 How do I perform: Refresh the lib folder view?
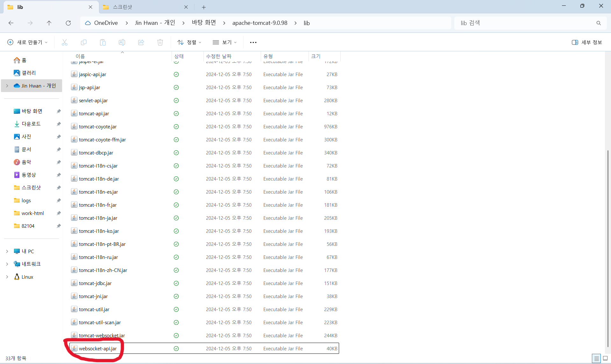click(68, 23)
